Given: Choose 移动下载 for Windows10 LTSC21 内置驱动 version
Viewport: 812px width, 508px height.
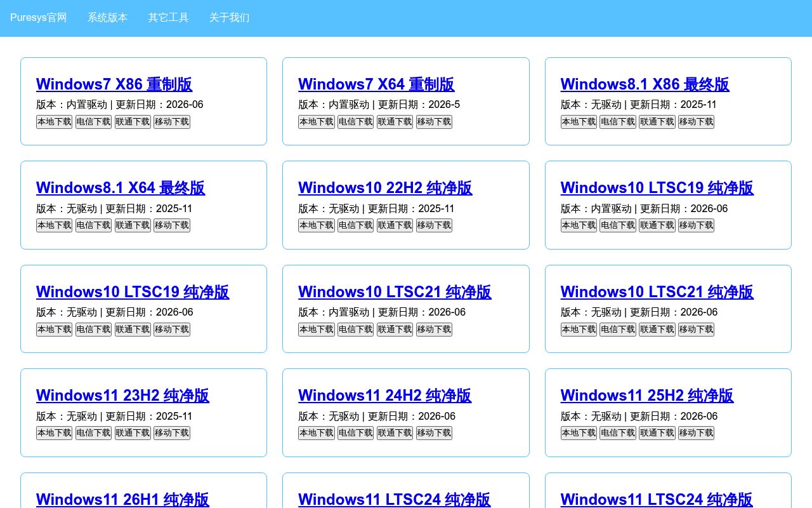Looking at the screenshot, I should [x=435, y=330].
